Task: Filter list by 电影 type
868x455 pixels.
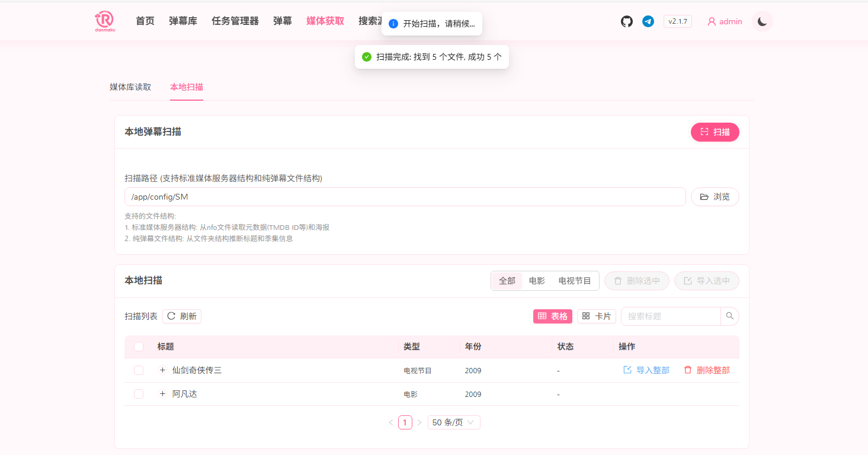Action: pyautogui.click(x=537, y=281)
